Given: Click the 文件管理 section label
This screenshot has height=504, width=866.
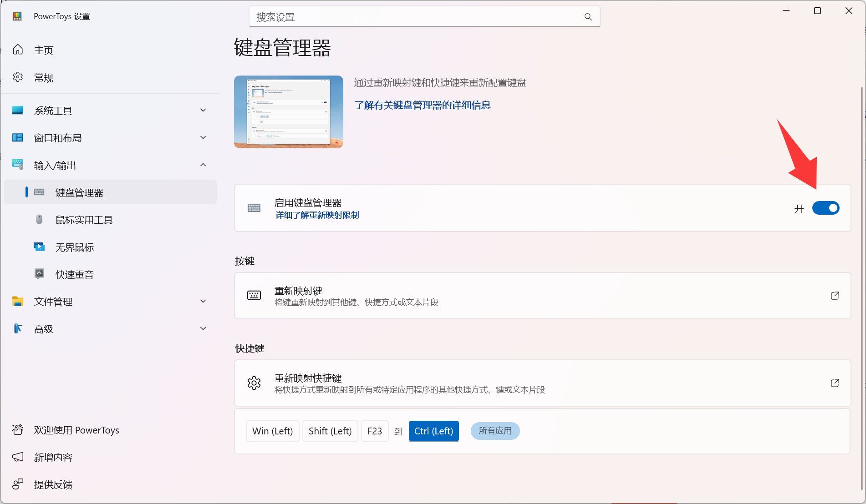Looking at the screenshot, I should click(x=53, y=302).
